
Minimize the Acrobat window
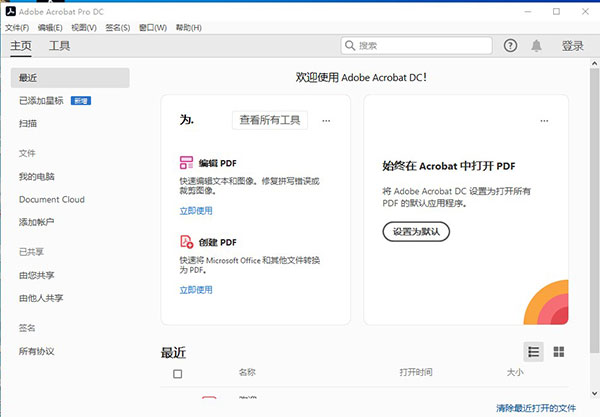tap(528, 11)
